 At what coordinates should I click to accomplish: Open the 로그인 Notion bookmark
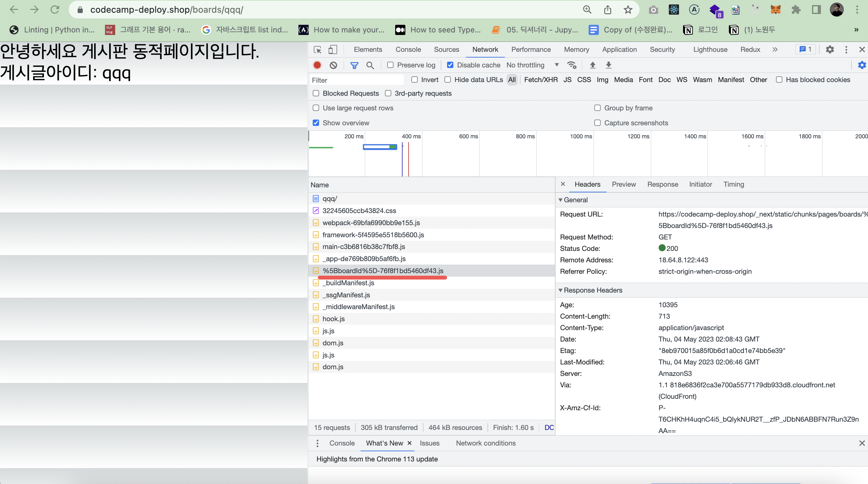700,30
